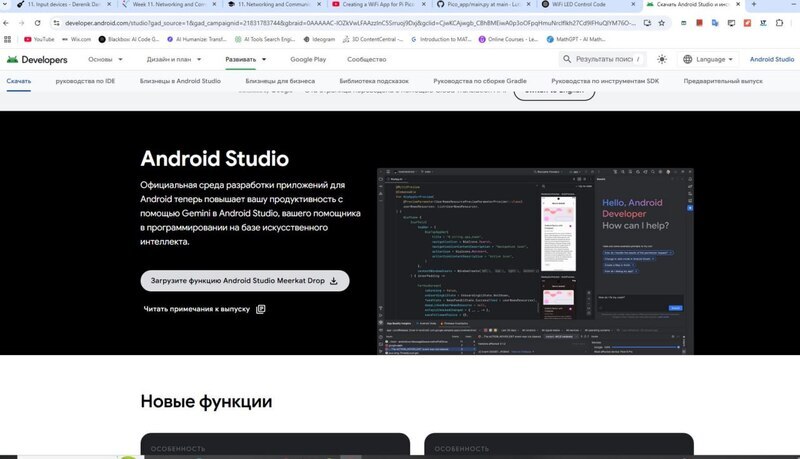Open Руководства по инструментам SDK sub-tab
Image resolution: width=800 pixels, height=459 pixels.
point(605,81)
